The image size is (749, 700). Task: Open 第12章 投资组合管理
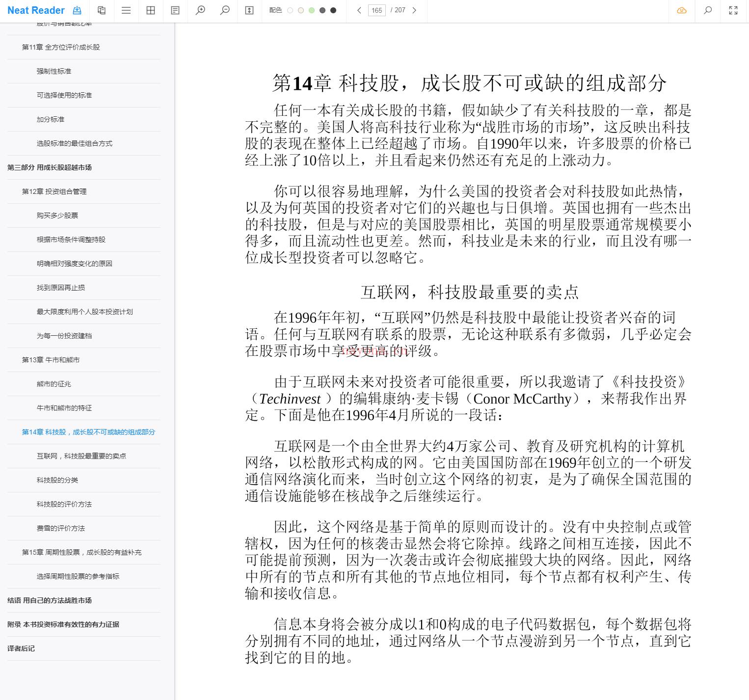pos(54,191)
